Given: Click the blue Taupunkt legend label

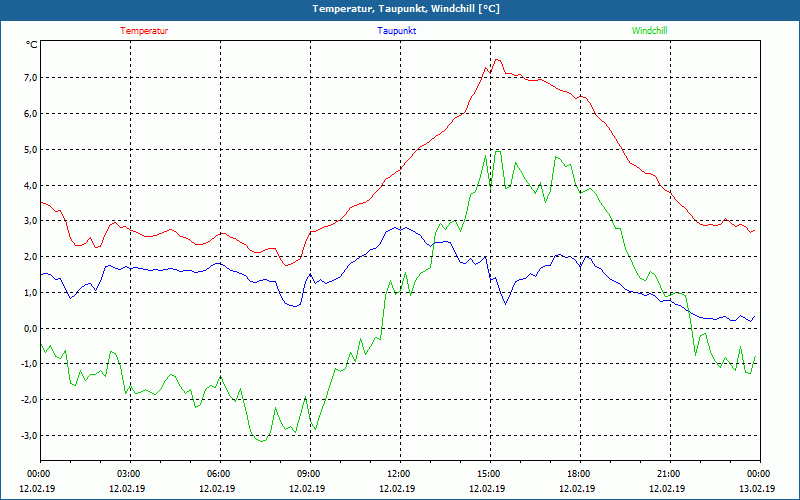Looking at the screenshot, I should point(396,31).
